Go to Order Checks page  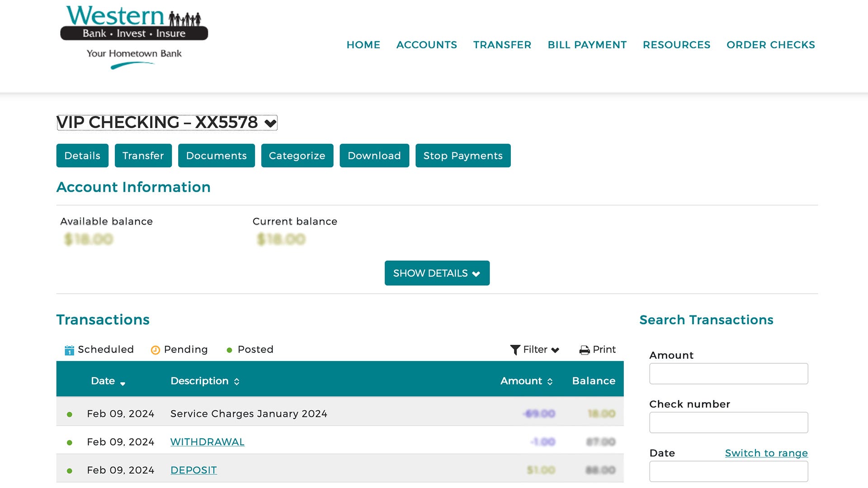[770, 45]
